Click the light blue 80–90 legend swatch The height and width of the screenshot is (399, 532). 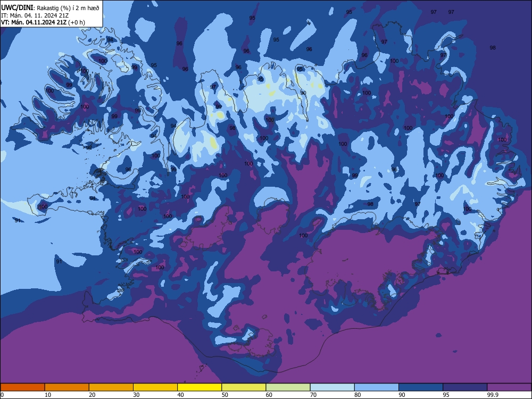pyautogui.click(x=377, y=387)
